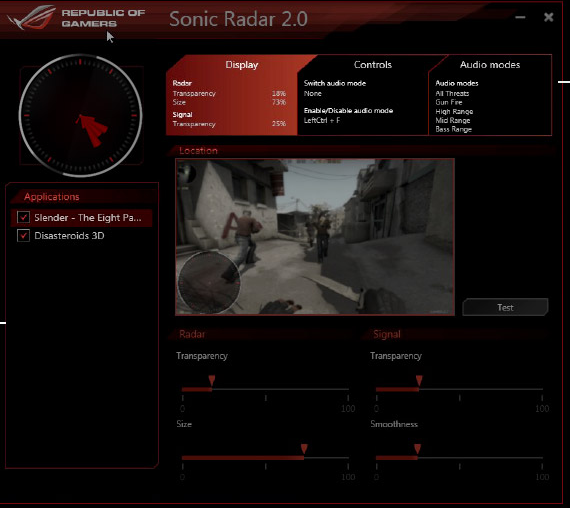The height and width of the screenshot is (508, 570).
Task: Close the Sonic Radar window
Action: (549, 17)
